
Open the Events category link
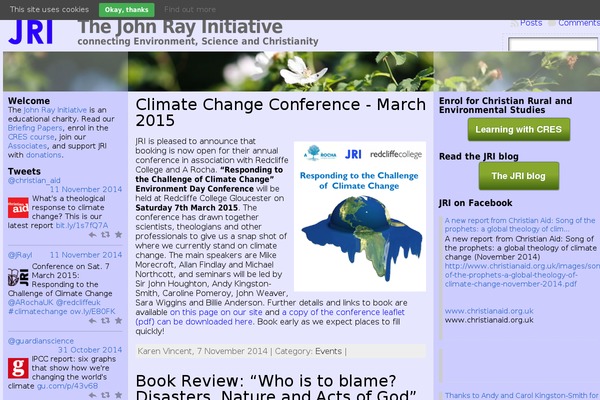click(328, 351)
